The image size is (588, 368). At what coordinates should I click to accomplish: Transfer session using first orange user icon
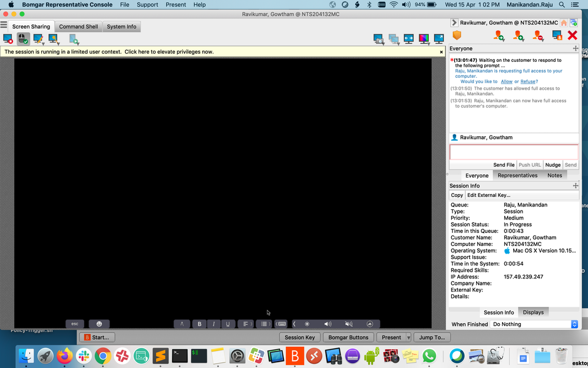point(499,35)
